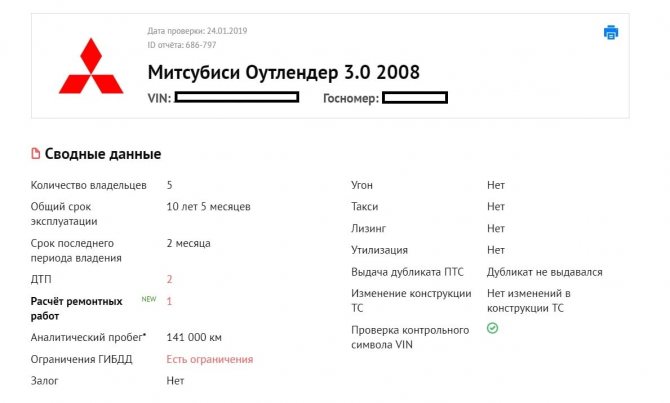
Task: Click the Расчёт ремонтных работ label
Action: [x=76, y=309]
